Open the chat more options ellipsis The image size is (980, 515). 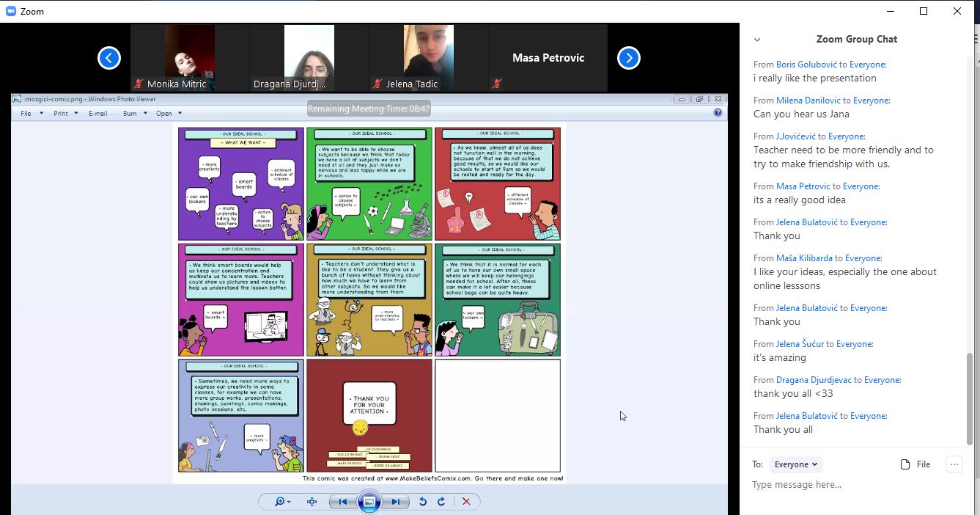pyautogui.click(x=954, y=464)
